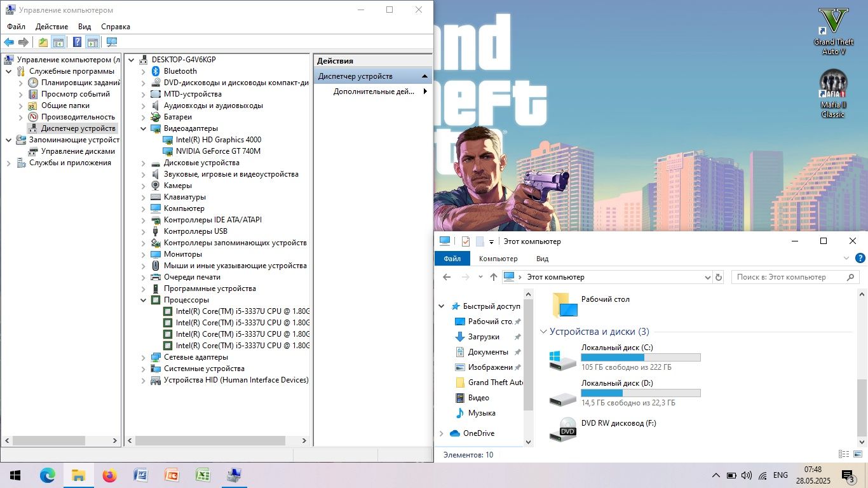Open the Файл menu in Computer Management
868x488 pixels.
[x=17, y=27]
